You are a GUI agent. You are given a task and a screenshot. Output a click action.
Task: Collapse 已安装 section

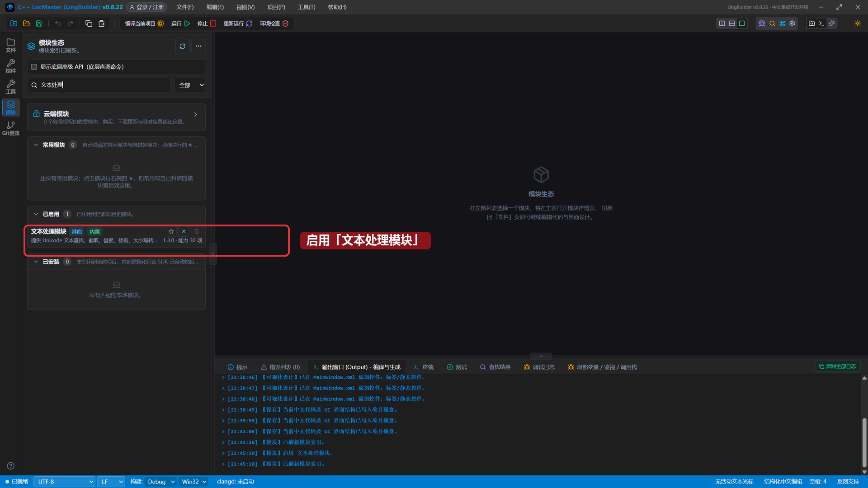tap(36, 262)
